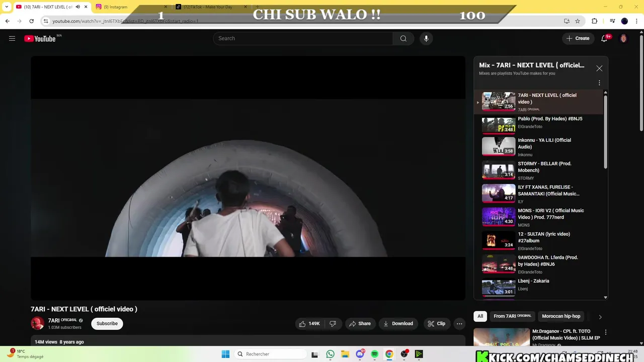The image size is (644, 362).
Task: Subscribe to the 7ARI channel
Action: (107, 324)
